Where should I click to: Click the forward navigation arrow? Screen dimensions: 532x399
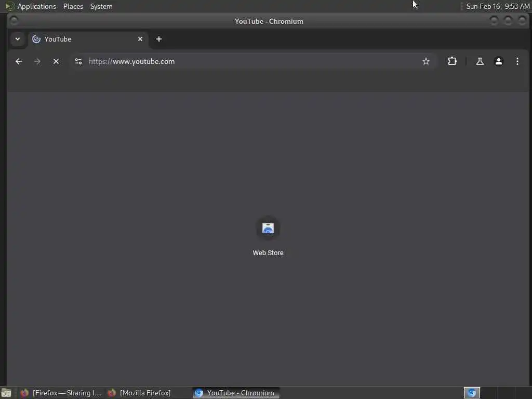point(37,61)
